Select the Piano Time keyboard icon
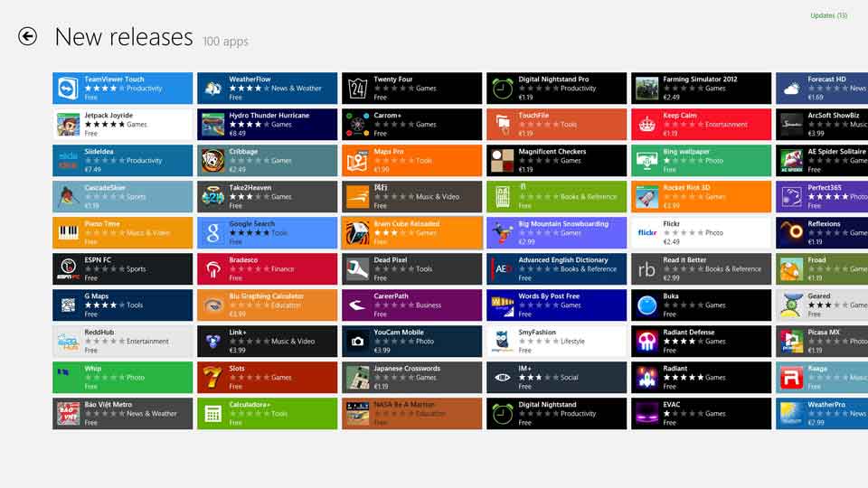Image resolution: width=868 pixels, height=488 pixels. point(68,233)
